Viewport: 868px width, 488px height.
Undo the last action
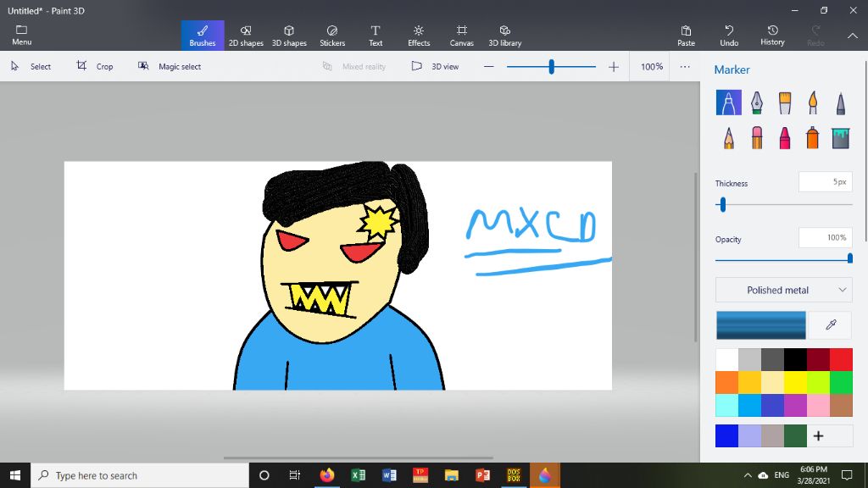(x=729, y=36)
